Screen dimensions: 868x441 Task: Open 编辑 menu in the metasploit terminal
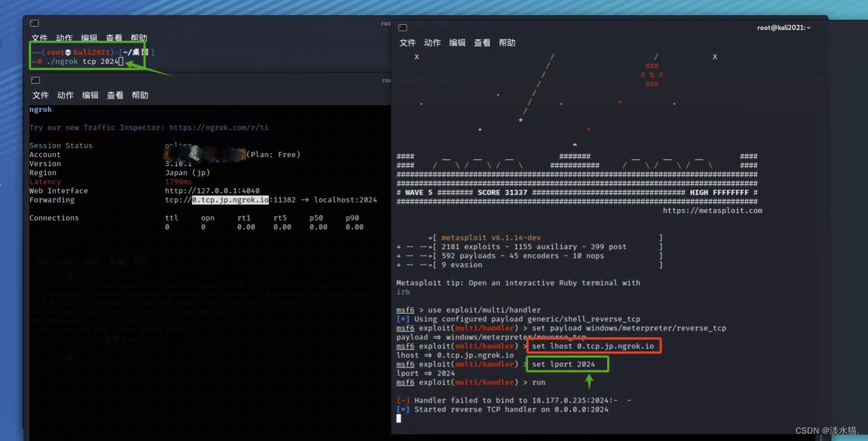tap(457, 43)
